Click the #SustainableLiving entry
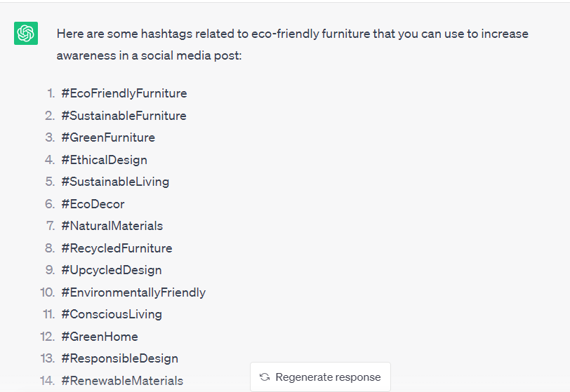The width and height of the screenshot is (570, 392). [x=115, y=182]
